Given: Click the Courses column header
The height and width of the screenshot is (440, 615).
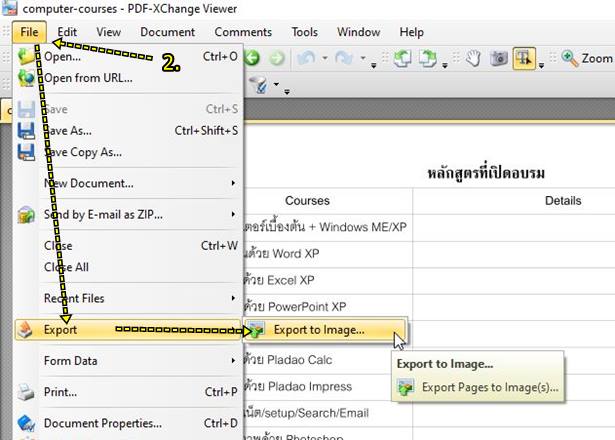Looking at the screenshot, I should [x=307, y=201].
